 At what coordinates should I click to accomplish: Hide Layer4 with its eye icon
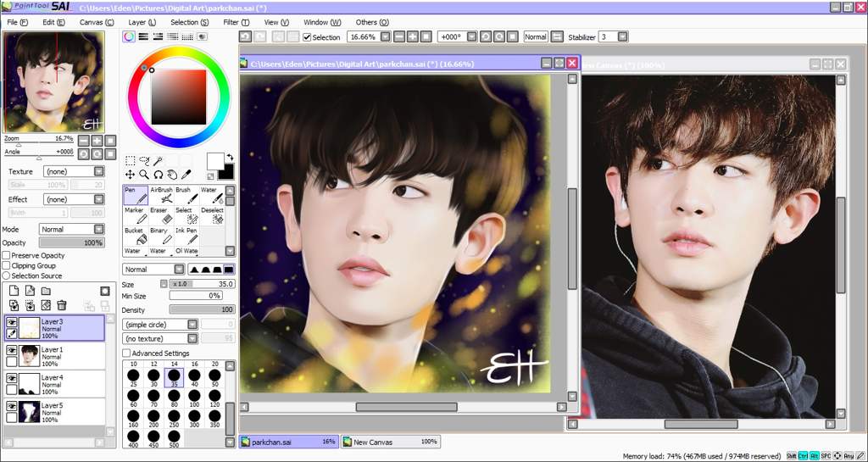(11, 378)
